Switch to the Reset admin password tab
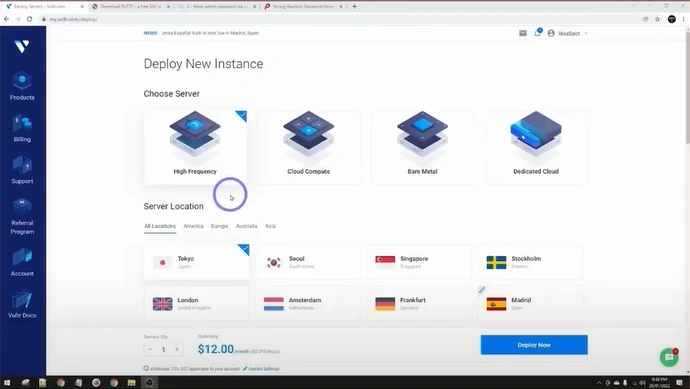The height and width of the screenshot is (389, 690). pos(216,7)
